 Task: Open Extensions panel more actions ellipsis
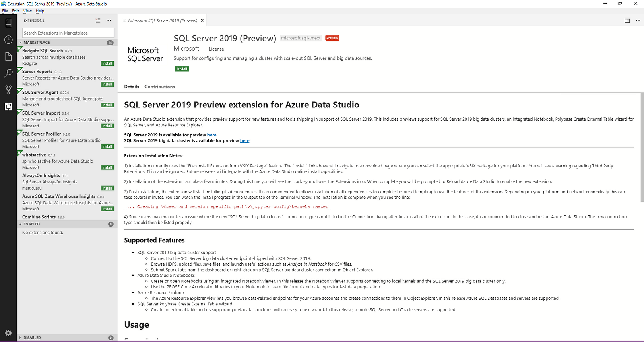pyautogui.click(x=109, y=20)
